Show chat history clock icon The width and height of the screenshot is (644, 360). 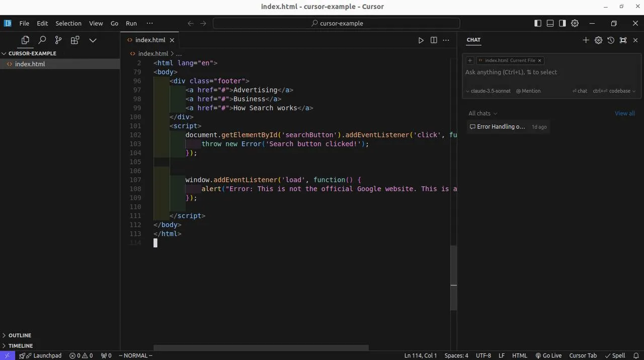pos(611,40)
